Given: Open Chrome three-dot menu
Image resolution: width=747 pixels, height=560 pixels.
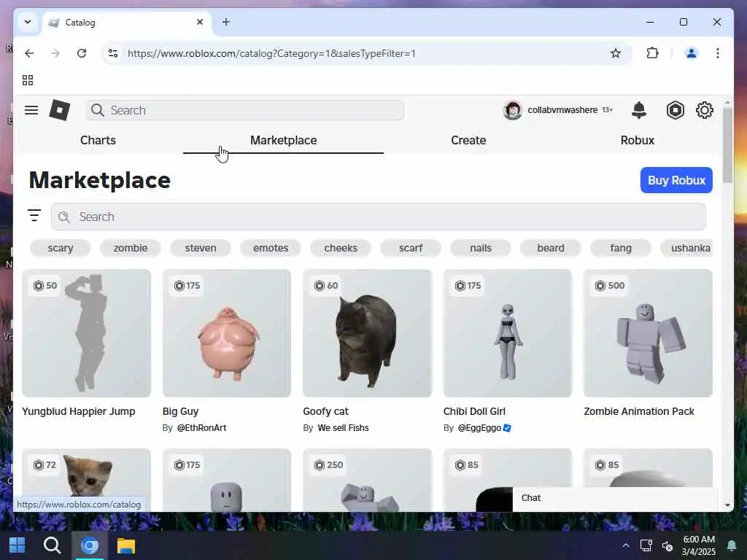Looking at the screenshot, I should click(718, 53).
